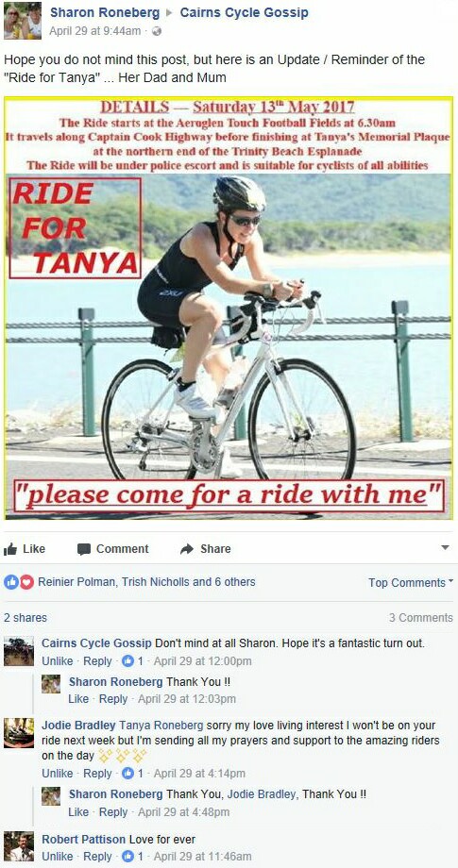The height and width of the screenshot is (868, 458).
Task: Click like count icon on Robert Pattison comment
Action: point(127,857)
